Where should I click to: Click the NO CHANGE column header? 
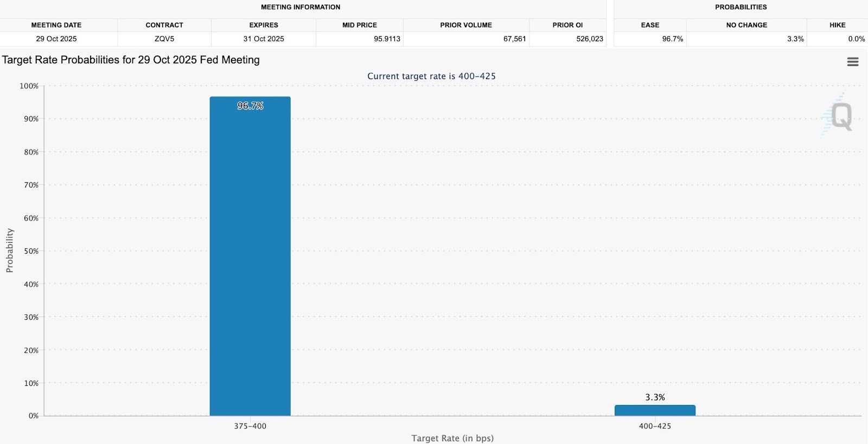click(x=746, y=25)
